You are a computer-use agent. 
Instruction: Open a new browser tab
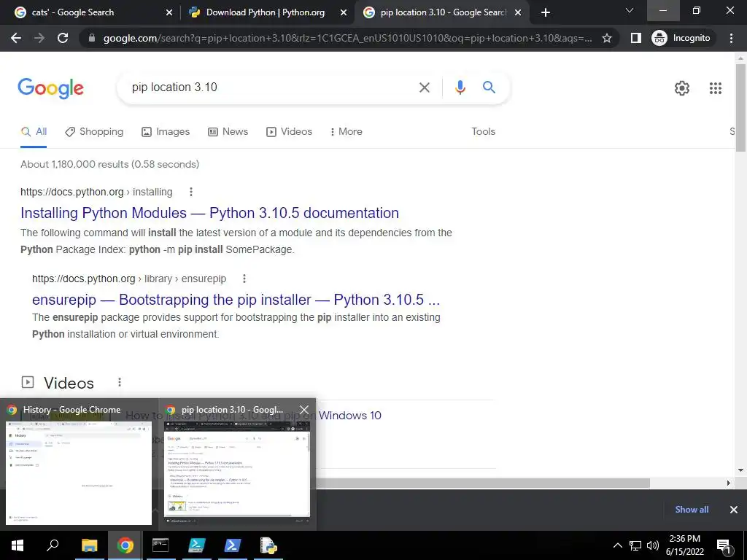(546, 12)
